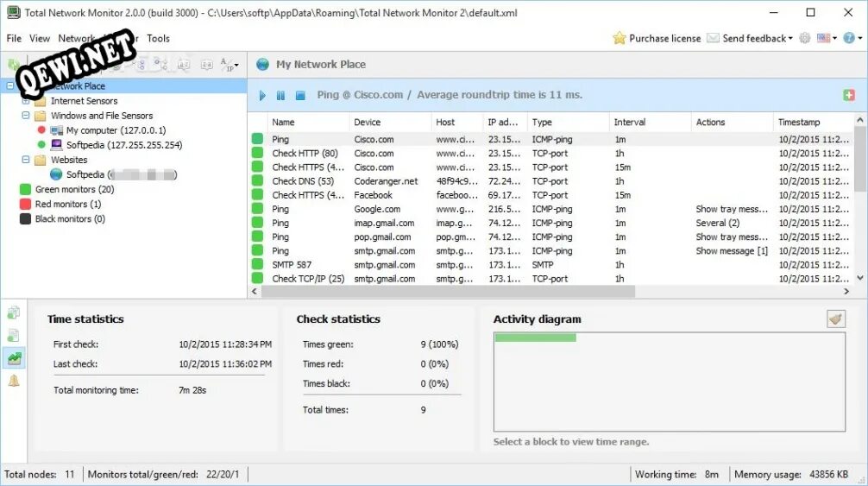Select the Internet Sensors folder
The height and width of the screenshot is (486, 868).
(84, 101)
